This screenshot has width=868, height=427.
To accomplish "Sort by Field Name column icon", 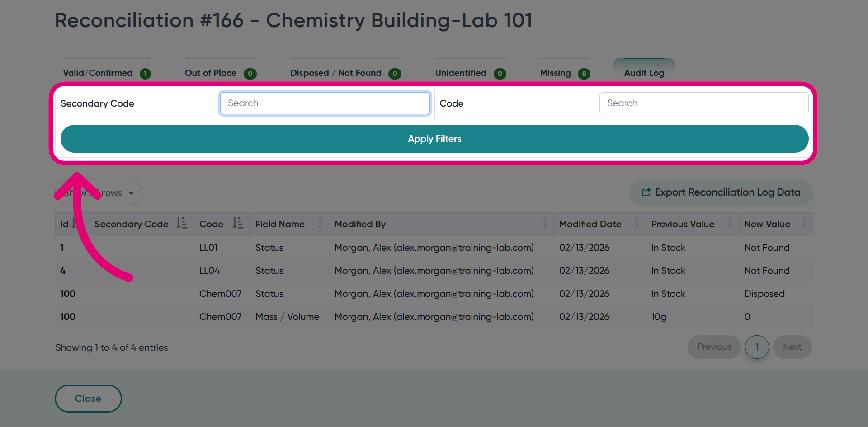I will coord(320,223).
